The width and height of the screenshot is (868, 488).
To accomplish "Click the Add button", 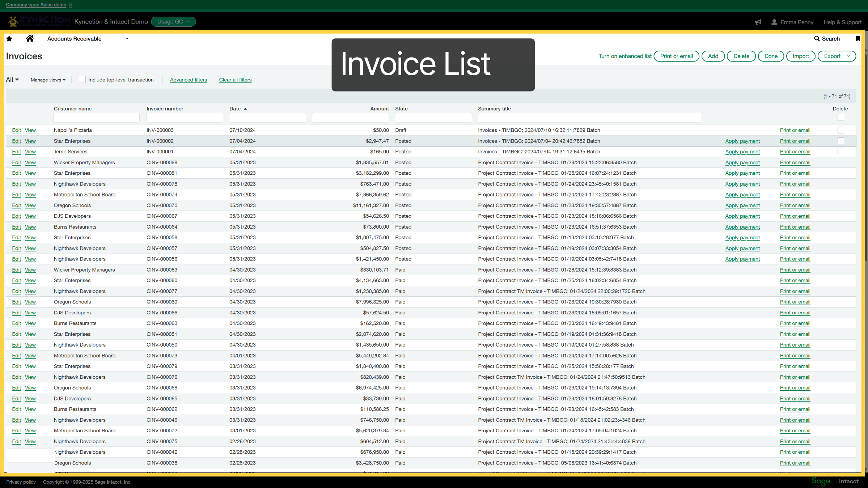I will [x=713, y=56].
